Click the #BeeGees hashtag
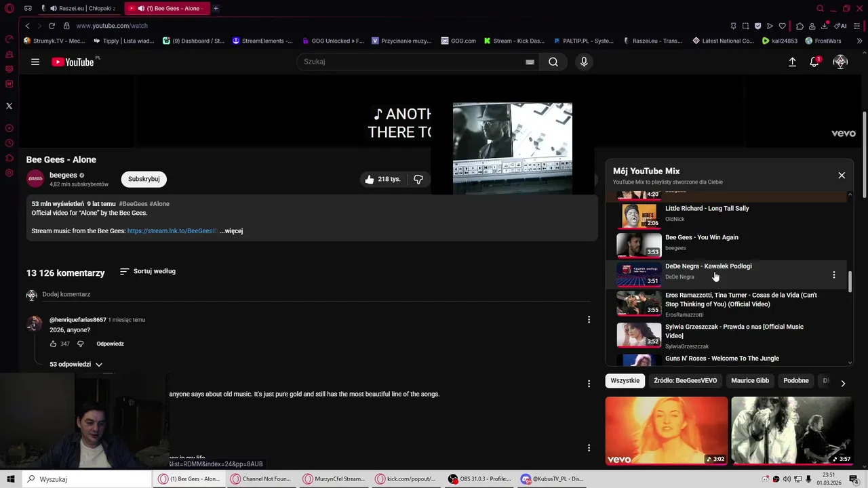Viewport: 868px width, 488px height. [133, 204]
